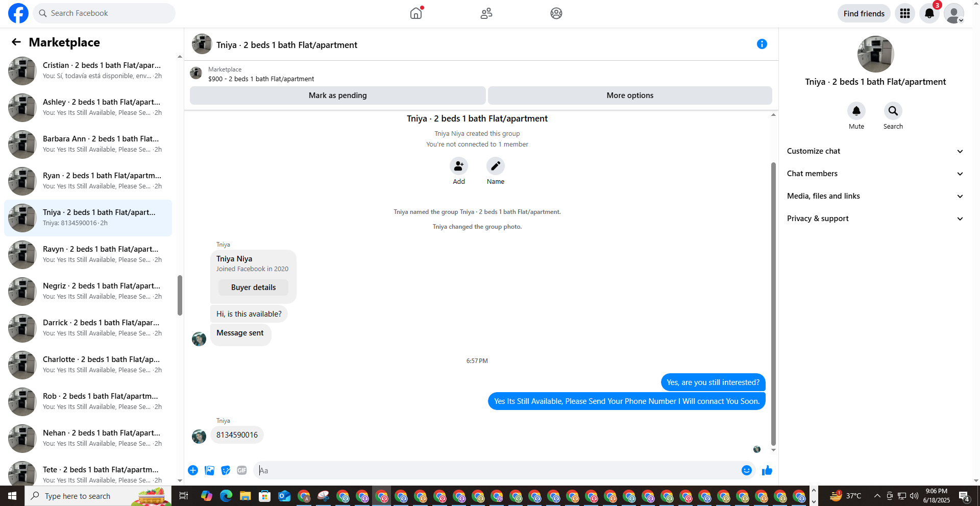
Task: Choose a sticker icon in composer
Action: point(226,470)
